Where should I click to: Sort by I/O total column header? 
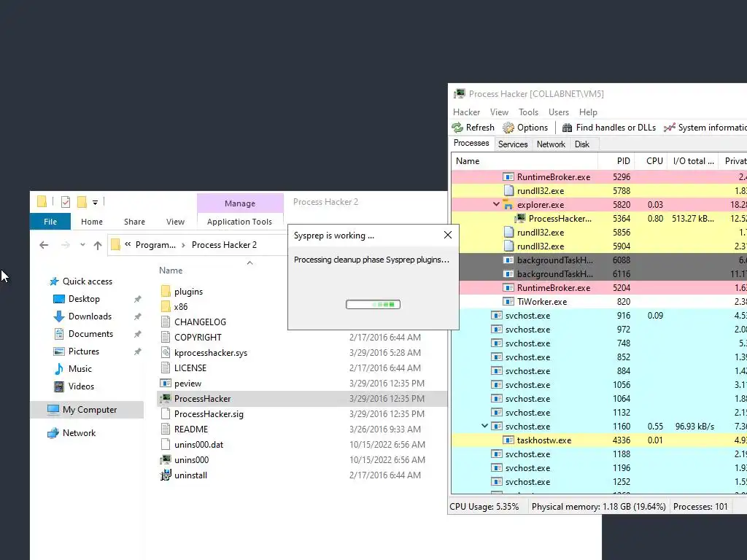click(x=693, y=161)
